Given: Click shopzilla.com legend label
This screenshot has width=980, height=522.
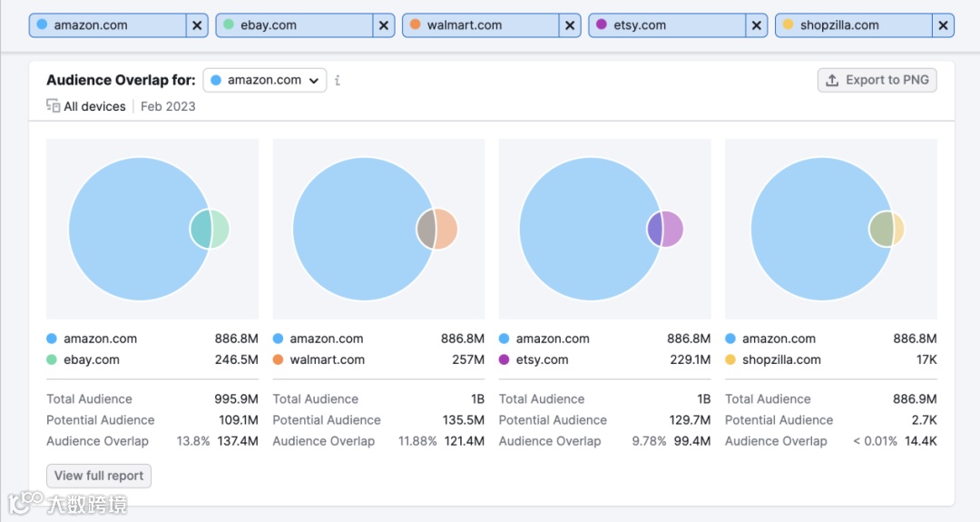Looking at the screenshot, I should (x=781, y=359).
